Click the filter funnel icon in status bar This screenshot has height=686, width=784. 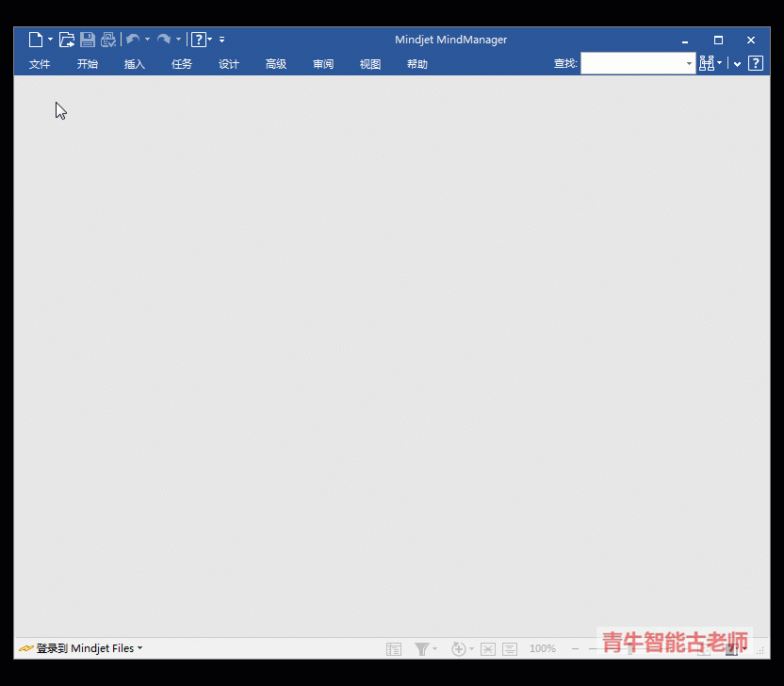point(421,649)
